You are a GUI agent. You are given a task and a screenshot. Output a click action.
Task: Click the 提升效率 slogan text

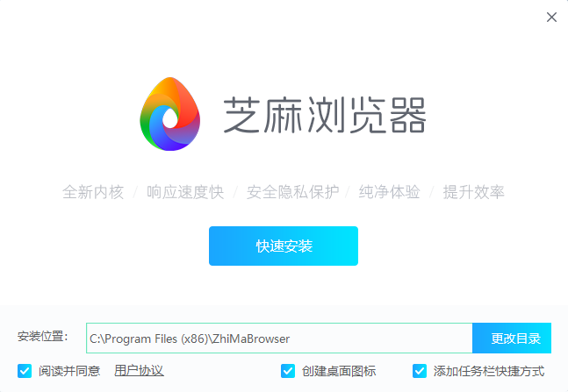[x=473, y=192]
